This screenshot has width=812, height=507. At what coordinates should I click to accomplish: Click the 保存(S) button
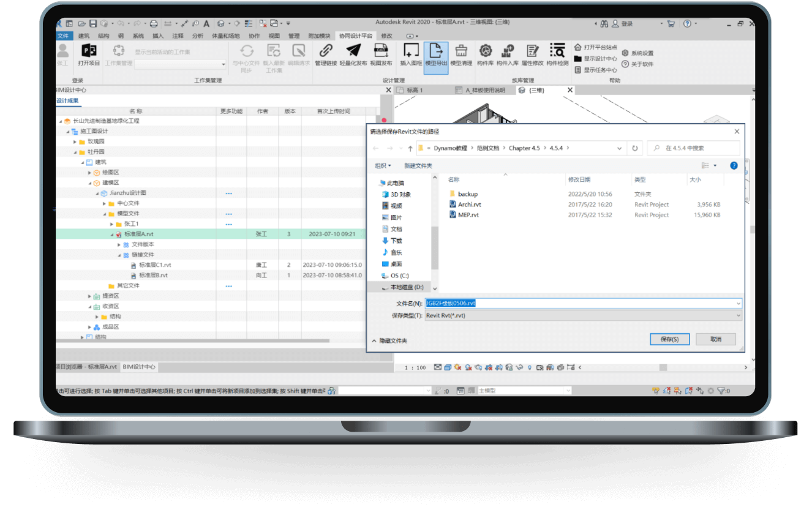click(x=669, y=339)
